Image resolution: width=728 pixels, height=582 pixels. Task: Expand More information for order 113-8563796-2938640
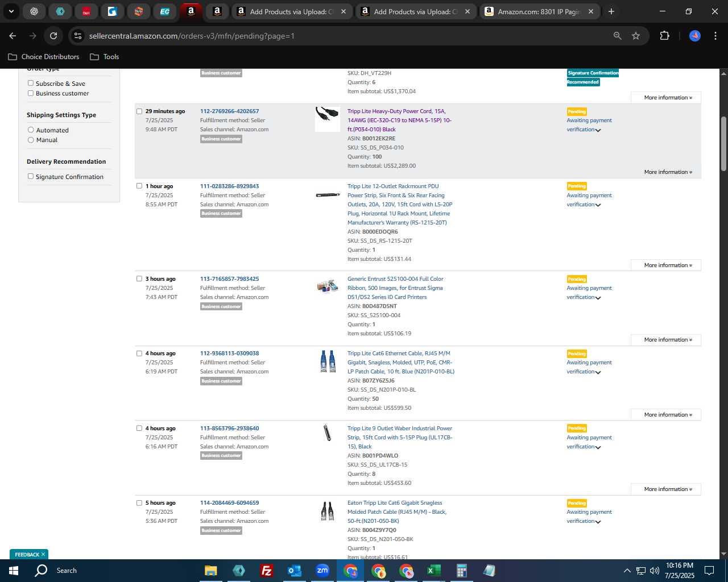(x=666, y=489)
